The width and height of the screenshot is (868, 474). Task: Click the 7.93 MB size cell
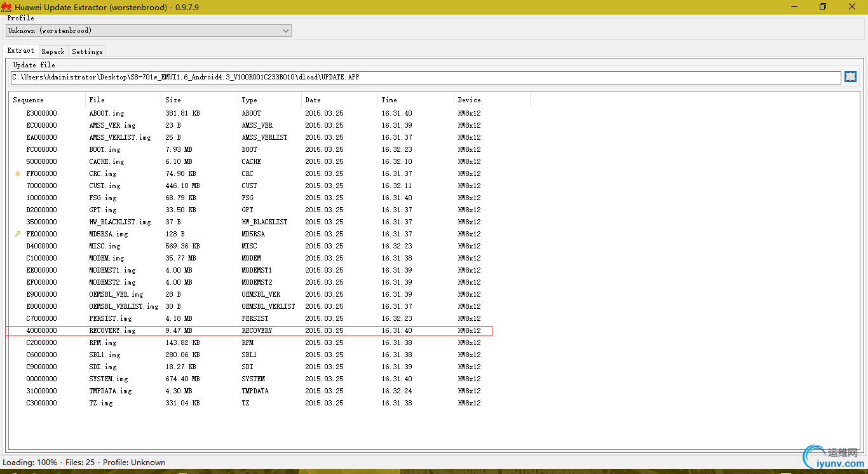coord(179,149)
